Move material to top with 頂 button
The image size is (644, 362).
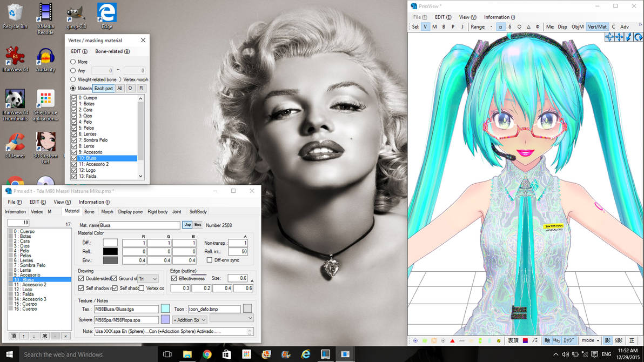(x=13, y=336)
